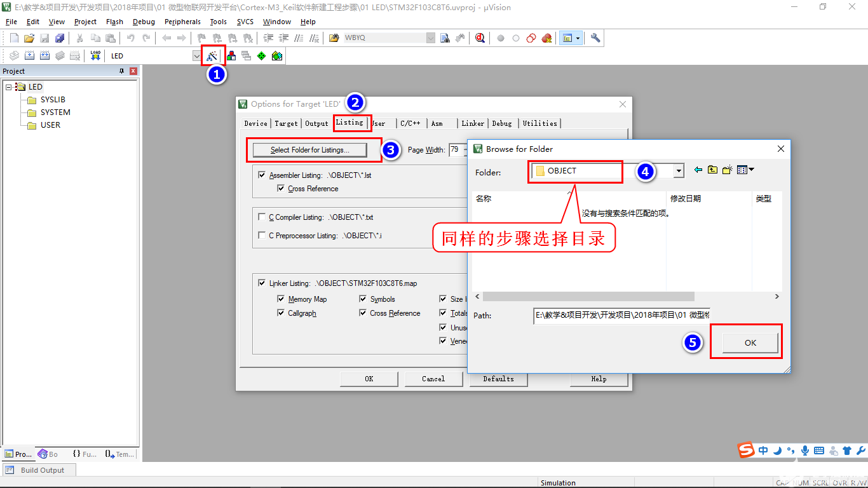Image resolution: width=868 pixels, height=488 pixels.
Task: Enable the C Preprocessor Listing checkbox
Action: click(x=262, y=235)
